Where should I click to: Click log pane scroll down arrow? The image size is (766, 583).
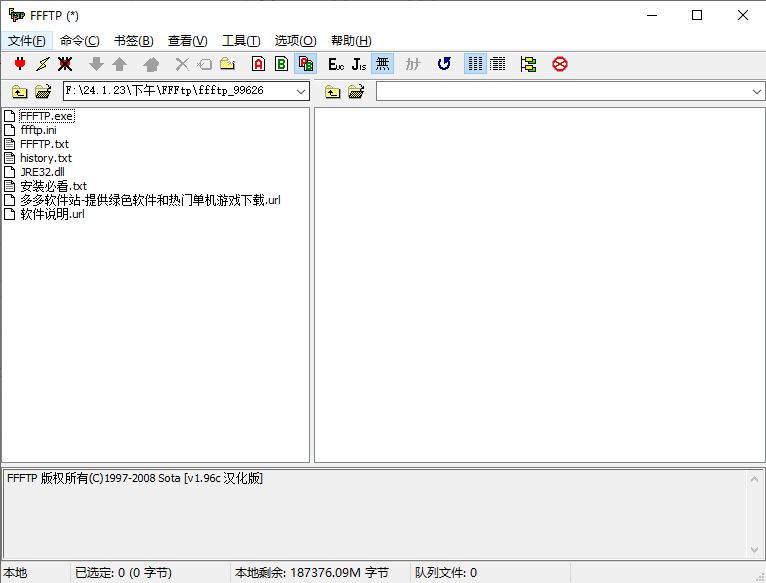coord(754,550)
